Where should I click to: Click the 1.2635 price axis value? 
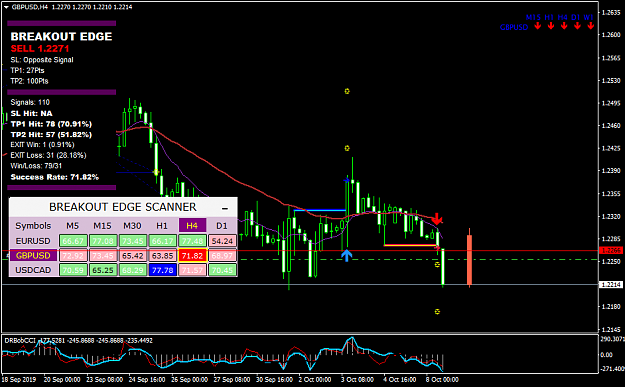click(x=611, y=12)
